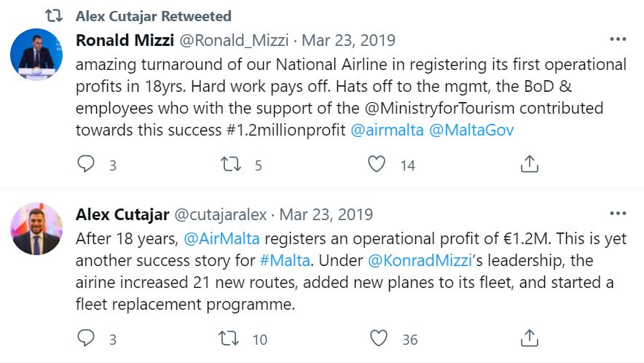
Task: Share Alex Cutajar's tweet
Action: point(530,339)
